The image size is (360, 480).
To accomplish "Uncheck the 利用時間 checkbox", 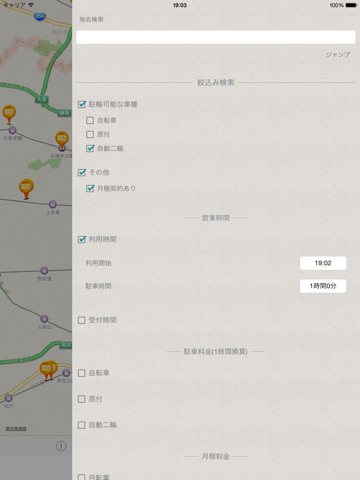I will click(x=82, y=239).
